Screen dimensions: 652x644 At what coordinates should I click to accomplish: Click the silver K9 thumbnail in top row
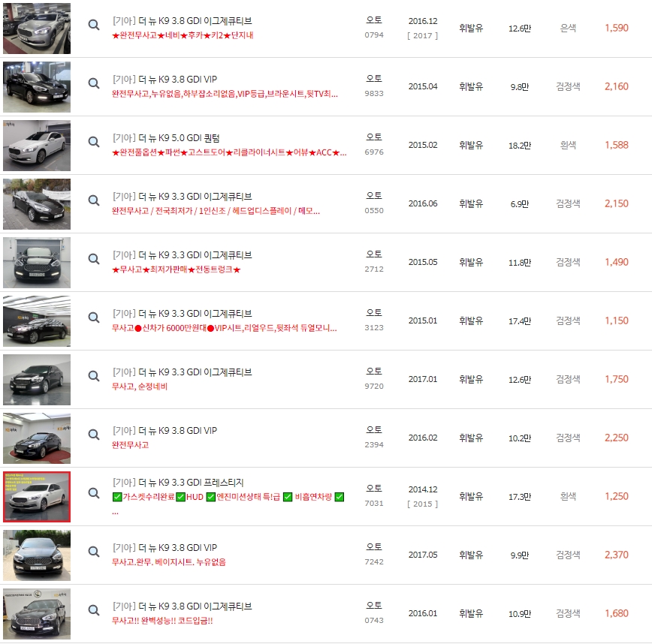(36, 28)
